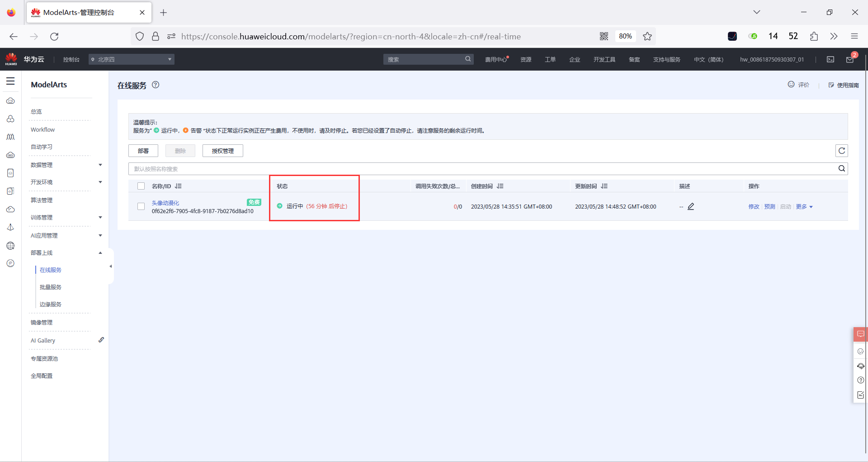Screen dimensions: 868x462
Task: Bookmark this page with the star icon
Action: point(647,37)
